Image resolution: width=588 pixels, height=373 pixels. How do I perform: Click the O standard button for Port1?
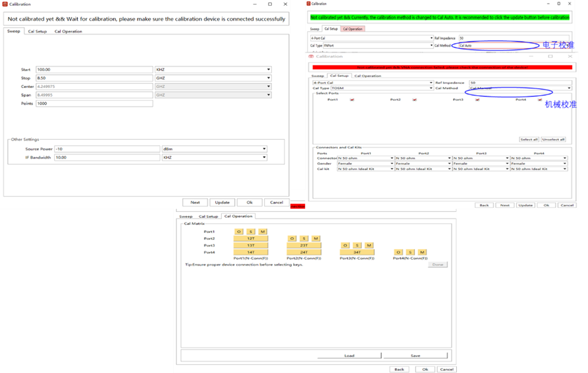click(239, 231)
